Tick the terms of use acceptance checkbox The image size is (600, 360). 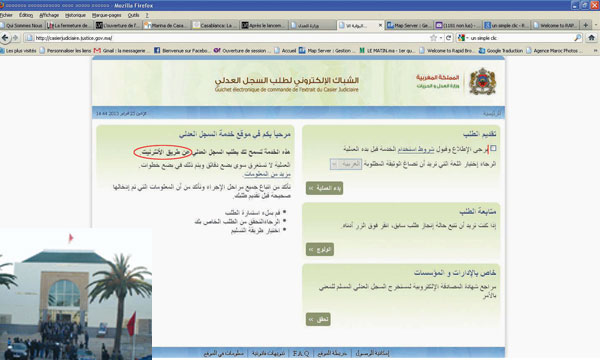click(x=493, y=148)
